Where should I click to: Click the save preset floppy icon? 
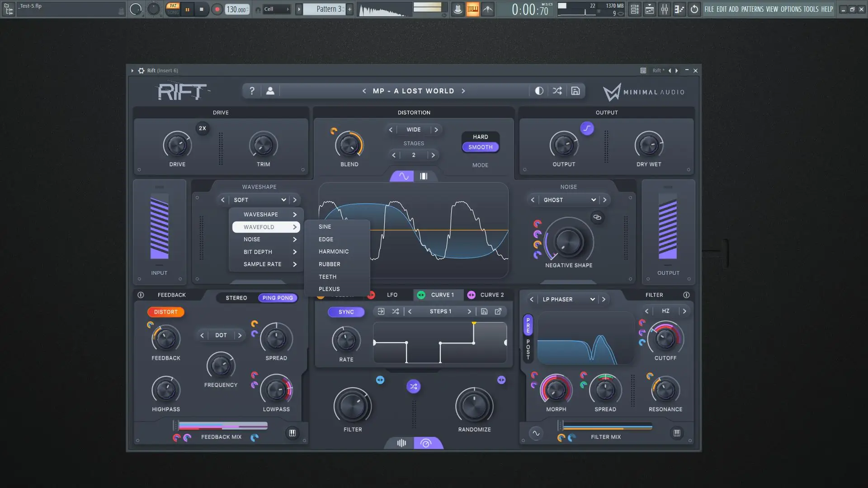coord(575,91)
